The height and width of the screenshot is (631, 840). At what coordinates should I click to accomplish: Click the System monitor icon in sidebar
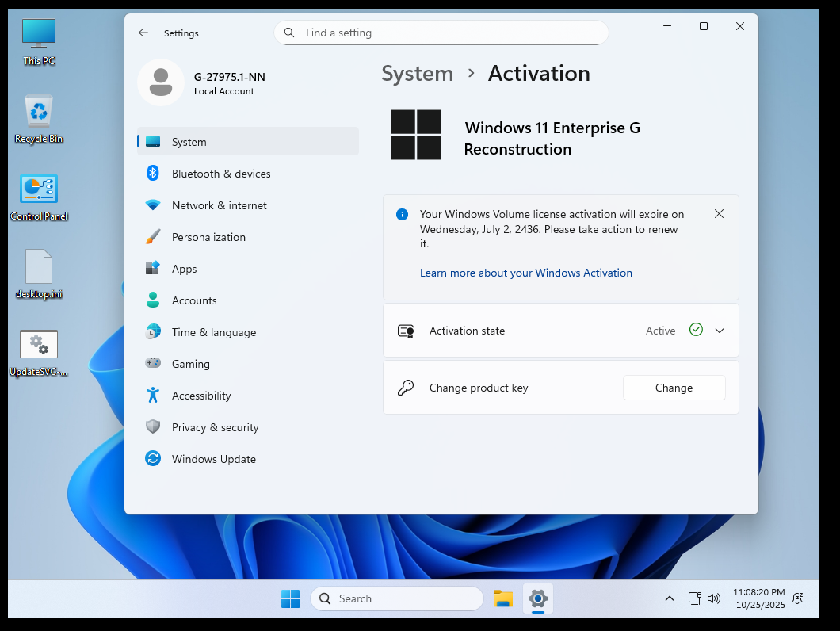[153, 142]
